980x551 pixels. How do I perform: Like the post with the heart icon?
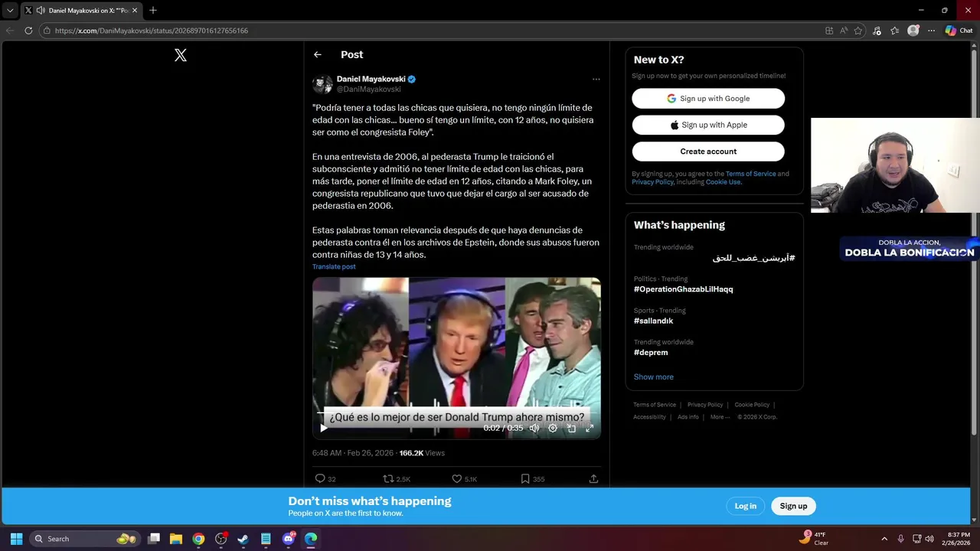point(464,479)
